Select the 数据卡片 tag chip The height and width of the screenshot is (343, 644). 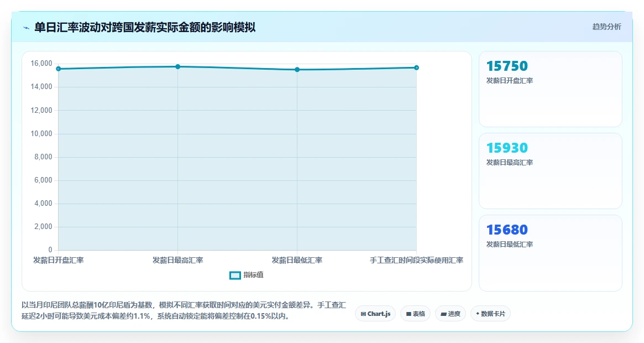[x=490, y=313]
